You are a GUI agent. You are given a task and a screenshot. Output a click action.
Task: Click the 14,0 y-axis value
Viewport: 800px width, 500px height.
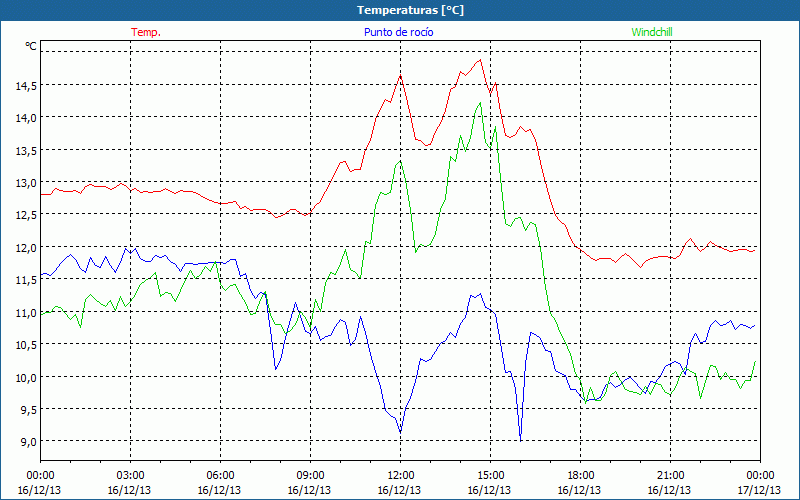point(26,118)
